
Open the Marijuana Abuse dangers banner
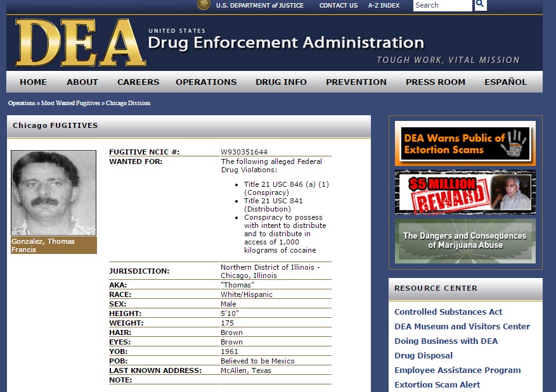coord(465,241)
